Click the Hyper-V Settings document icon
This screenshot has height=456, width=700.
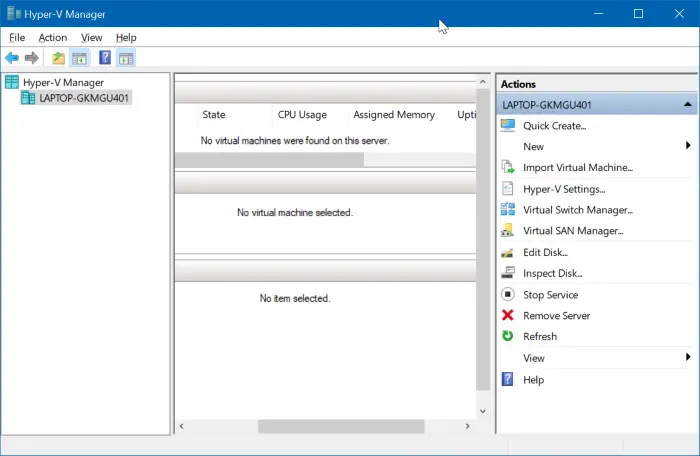pos(508,188)
